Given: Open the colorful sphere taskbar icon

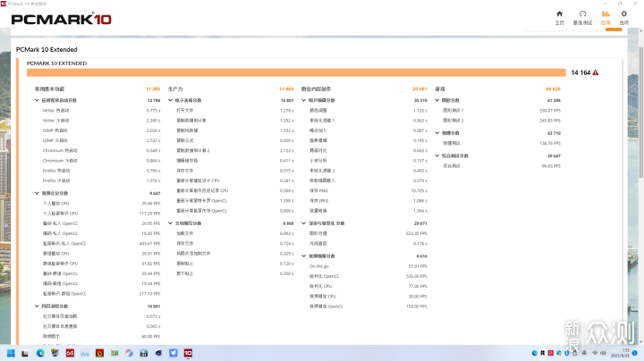Looking at the screenshot, I should (x=129, y=353).
